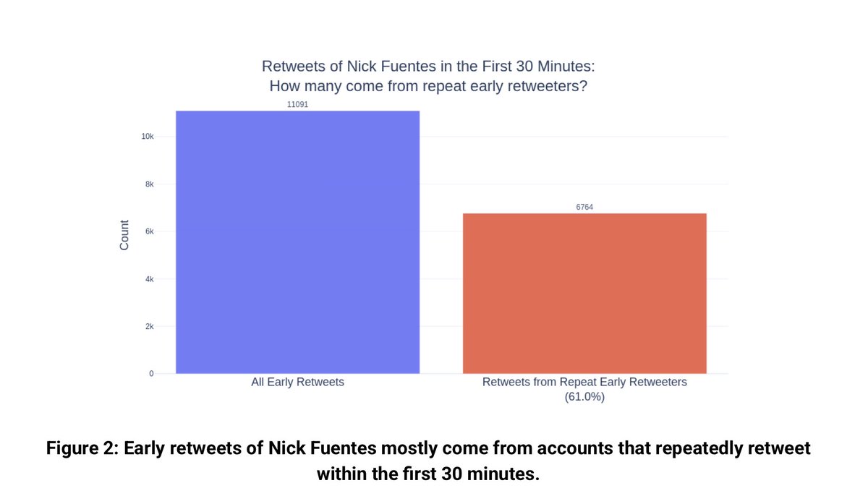Click the red Repeat Early Retweeters bar
Image resolution: width=868 pixels, height=504 pixels.
(584, 293)
